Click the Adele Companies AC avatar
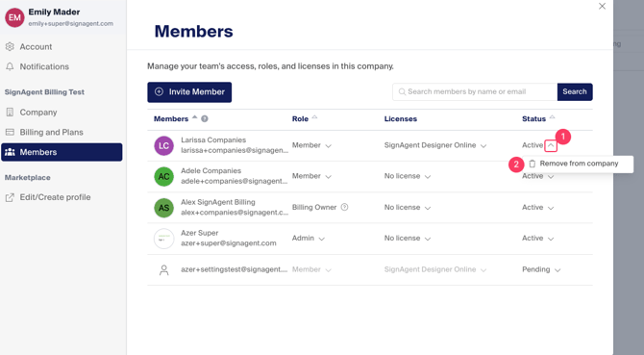Viewport: 644px width, 355px height. pos(163,176)
